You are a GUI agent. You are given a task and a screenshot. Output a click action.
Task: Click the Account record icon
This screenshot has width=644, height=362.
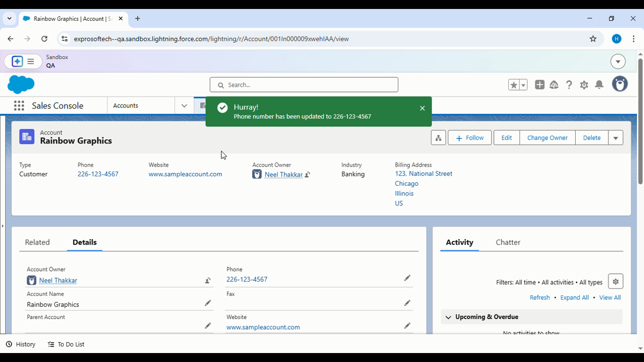point(27,137)
